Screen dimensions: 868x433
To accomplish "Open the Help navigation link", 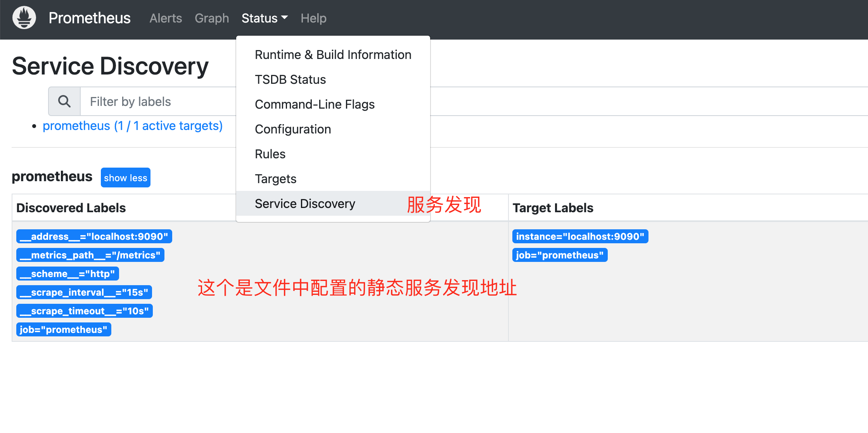I will pos(313,18).
